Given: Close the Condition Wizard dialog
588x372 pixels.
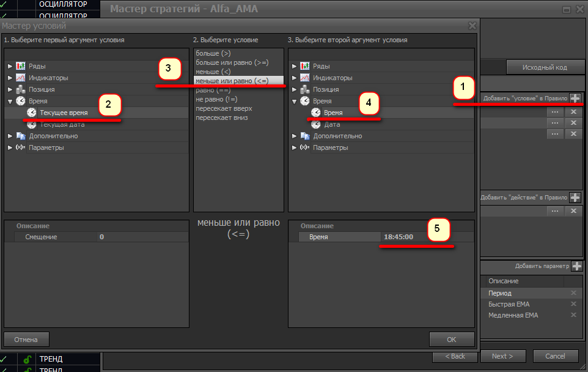Looking at the screenshot, I should [x=472, y=26].
